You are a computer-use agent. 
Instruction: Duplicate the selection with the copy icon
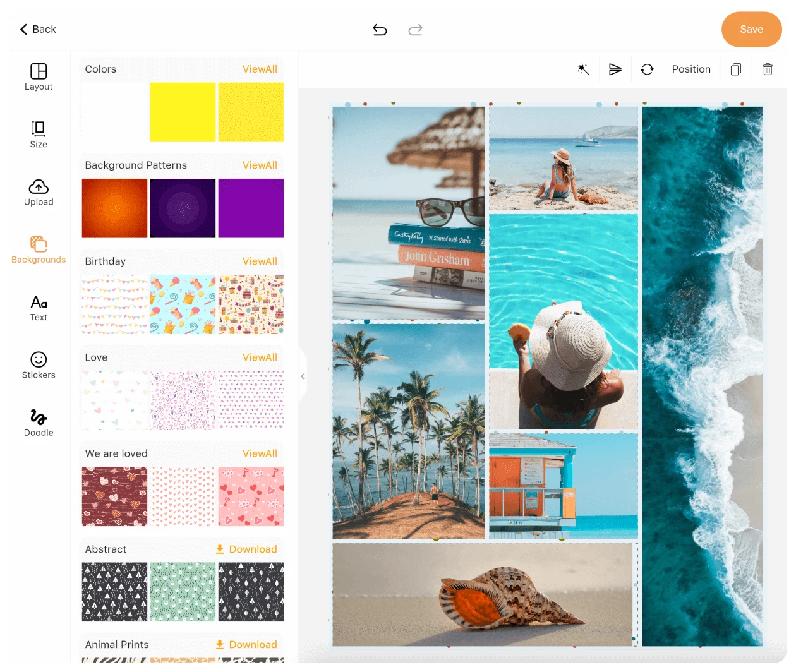click(735, 69)
